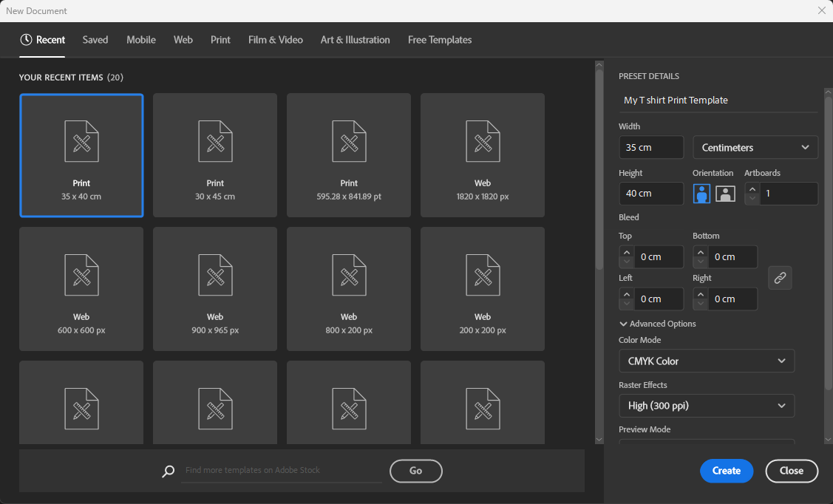Click the Width value field
The height and width of the screenshot is (504, 833).
click(650, 147)
